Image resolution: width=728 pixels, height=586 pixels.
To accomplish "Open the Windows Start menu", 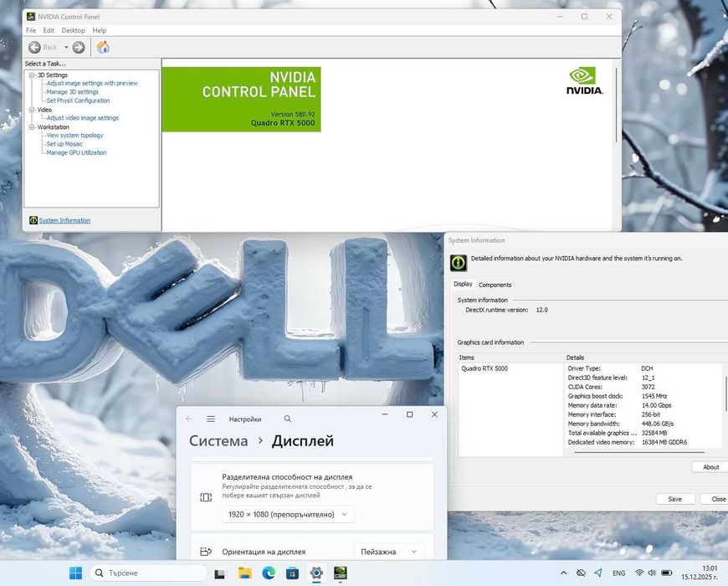I will tap(75, 573).
